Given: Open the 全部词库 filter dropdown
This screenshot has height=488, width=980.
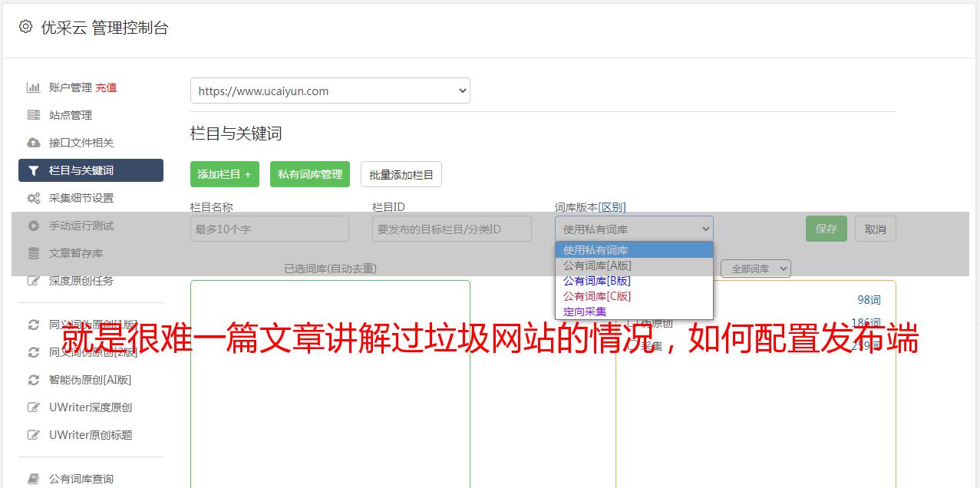Looking at the screenshot, I should click(x=756, y=269).
